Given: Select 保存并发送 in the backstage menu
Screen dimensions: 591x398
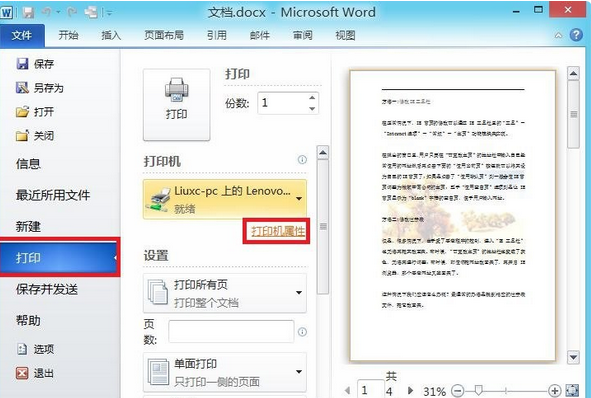Looking at the screenshot, I should [x=47, y=289].
